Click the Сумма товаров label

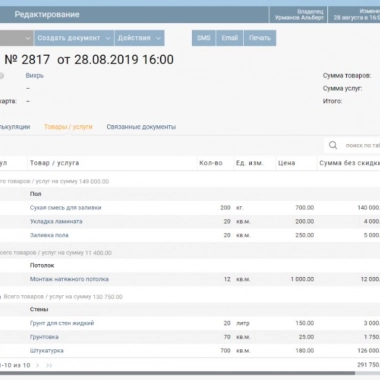(347, 76)
